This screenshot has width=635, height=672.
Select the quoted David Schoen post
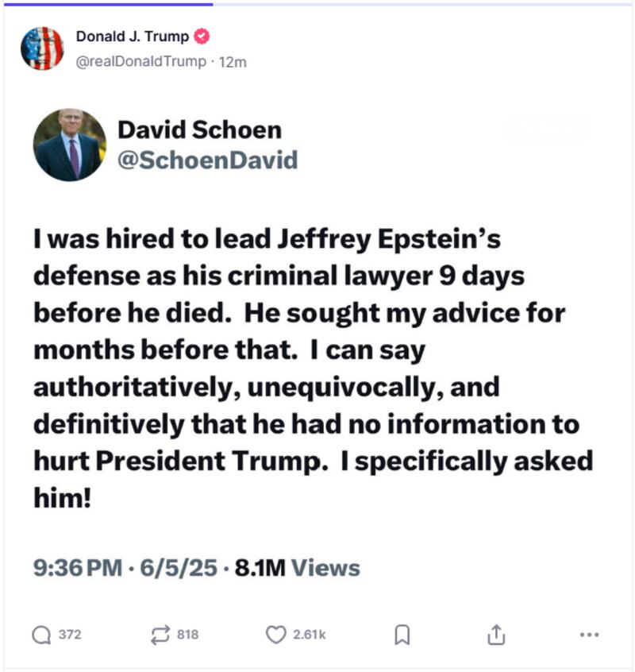(x=317, y=350)
